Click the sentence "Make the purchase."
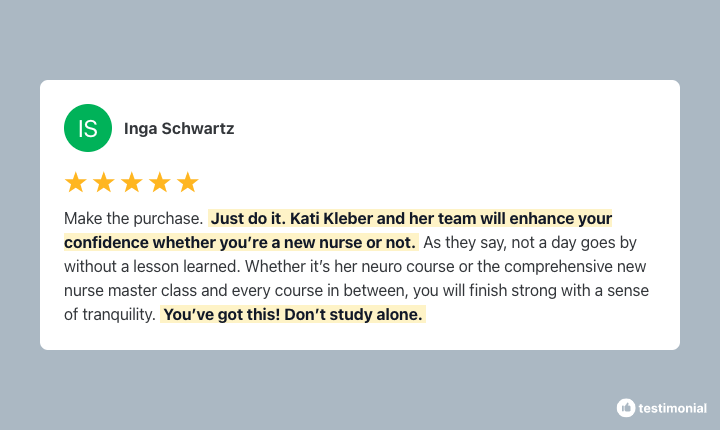Screen dimensions: 720x430 [133, 218]
